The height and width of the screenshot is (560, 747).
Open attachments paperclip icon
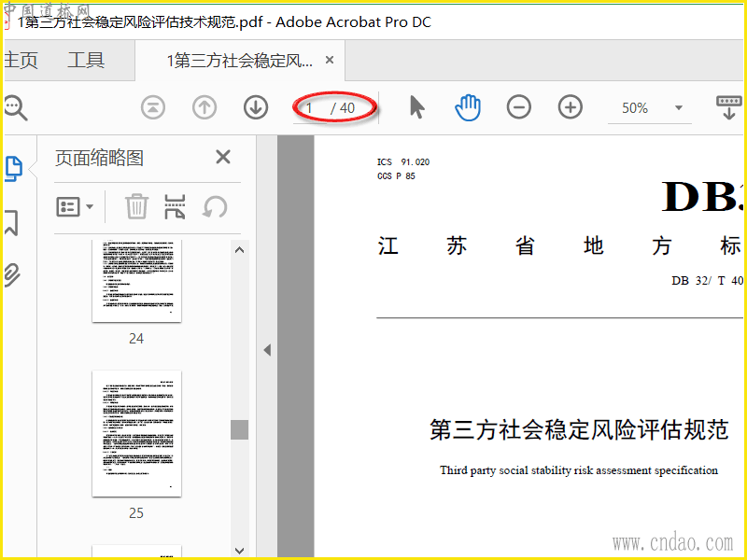point(12,274)
